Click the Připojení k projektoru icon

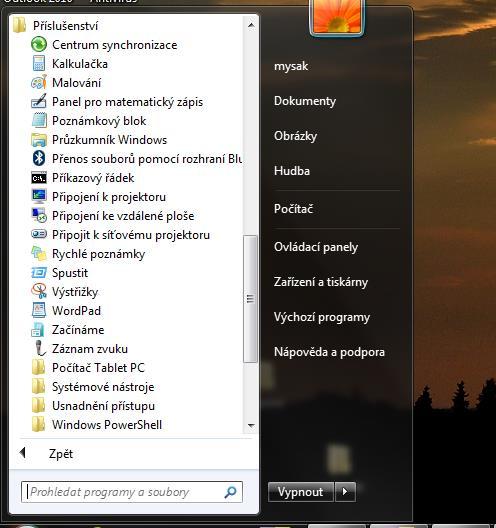coord(39,197)
